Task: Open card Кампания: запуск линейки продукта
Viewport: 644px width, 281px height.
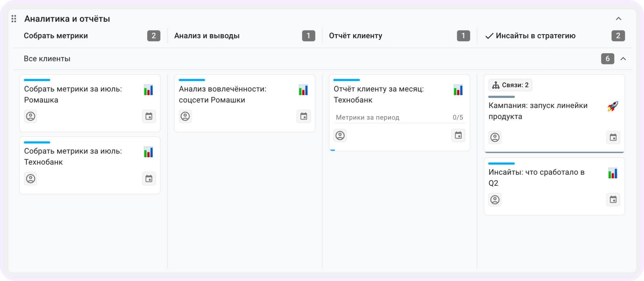Action: pyautogui.click(x=554, y=114)
